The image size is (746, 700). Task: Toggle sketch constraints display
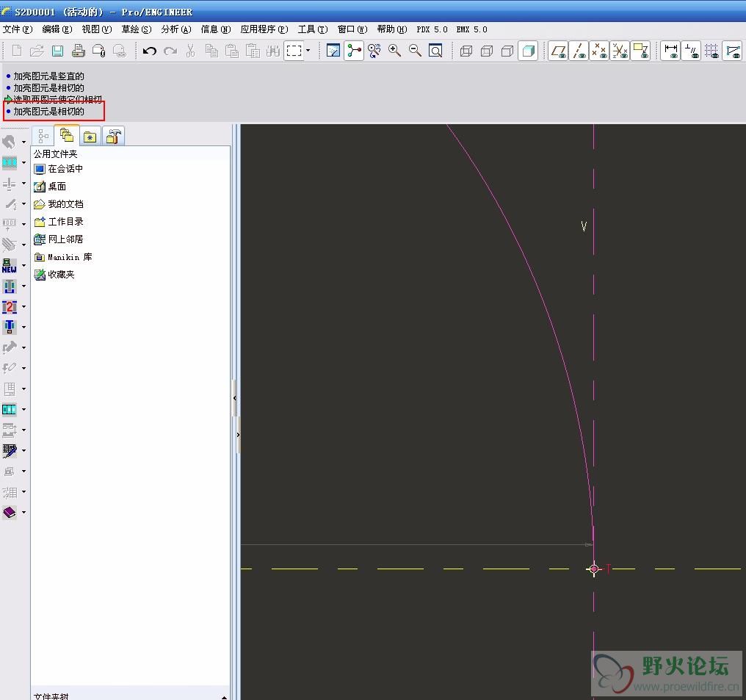(691, 51)
